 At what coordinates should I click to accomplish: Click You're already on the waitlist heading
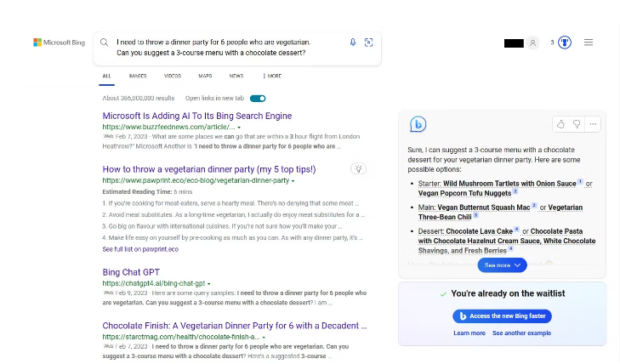coord(508,293)
